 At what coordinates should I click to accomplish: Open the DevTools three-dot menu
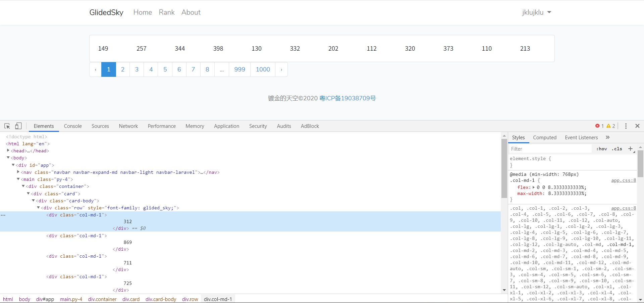click(626, 126)
